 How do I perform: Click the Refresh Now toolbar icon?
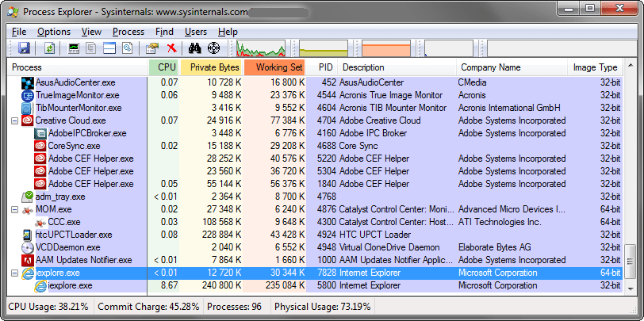[x=50, y=48]
